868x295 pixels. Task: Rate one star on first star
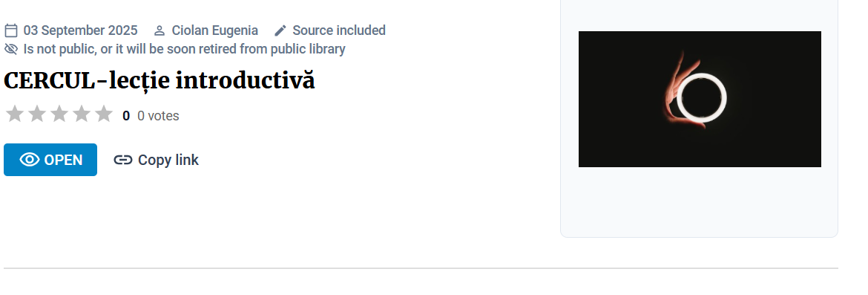click(x=15, y=114)
